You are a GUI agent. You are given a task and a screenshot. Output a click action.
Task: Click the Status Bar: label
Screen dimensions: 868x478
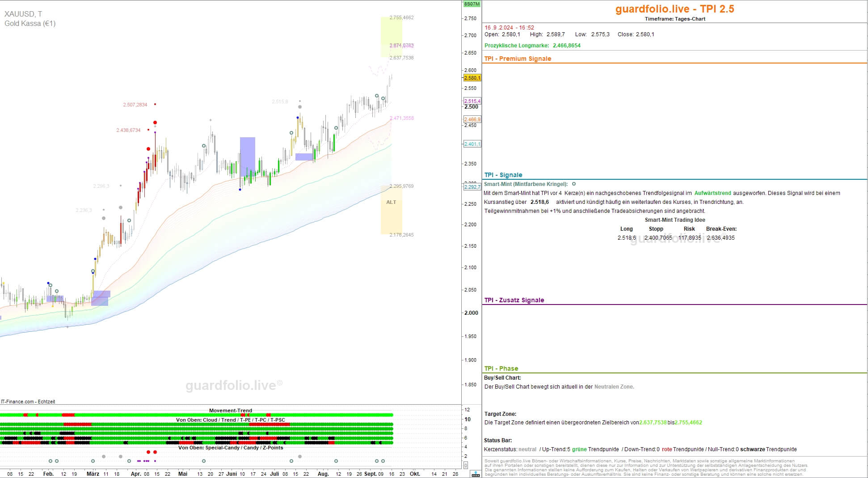498,440
